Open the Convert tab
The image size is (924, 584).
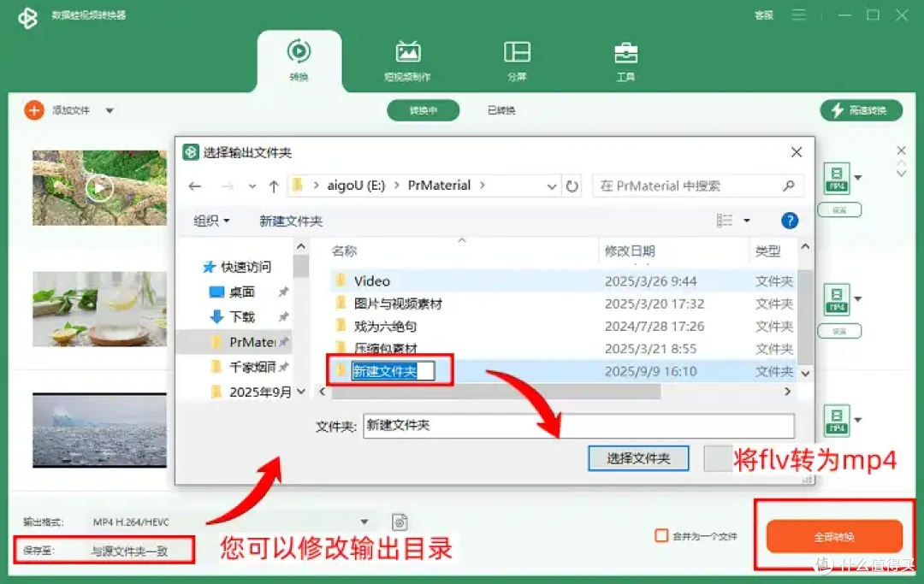coord(299,61)
